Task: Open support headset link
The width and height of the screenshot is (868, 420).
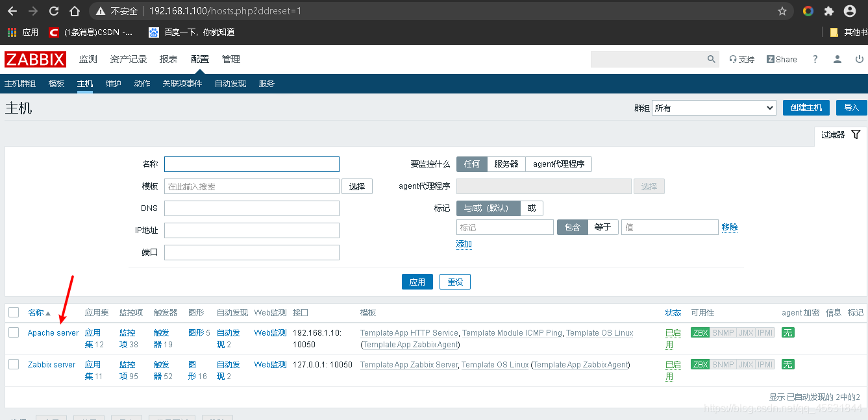Action: tap(742, 59)
